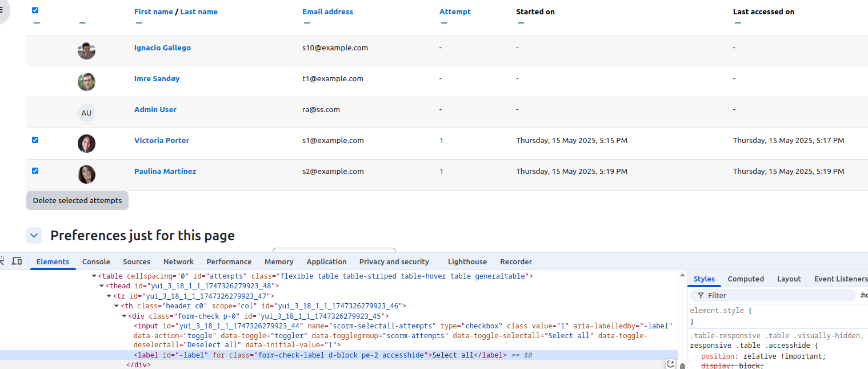
Task: Switch to the Elements tab
Action: [x=53, y=261]
